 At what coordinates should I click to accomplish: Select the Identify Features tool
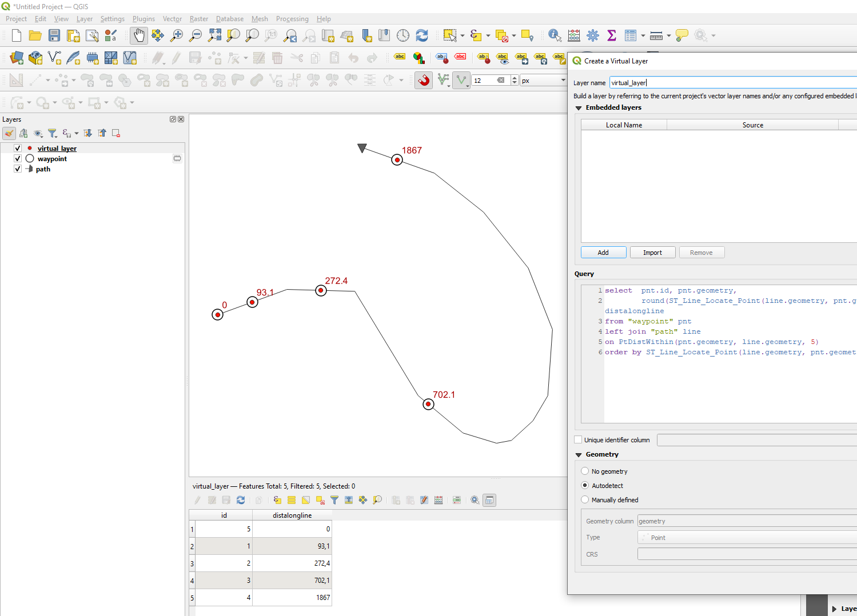click(555, 35)
